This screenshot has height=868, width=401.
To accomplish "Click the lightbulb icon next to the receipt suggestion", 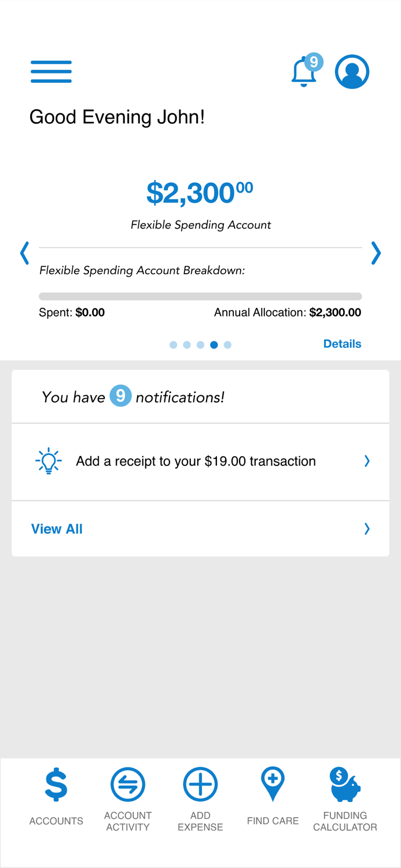I will point(49,461).
